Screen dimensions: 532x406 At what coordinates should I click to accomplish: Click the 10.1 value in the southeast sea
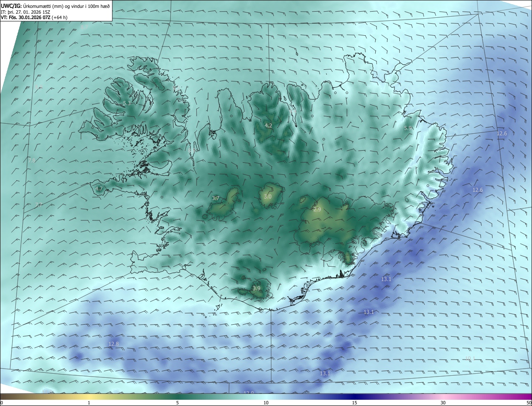tap(470, 358)
